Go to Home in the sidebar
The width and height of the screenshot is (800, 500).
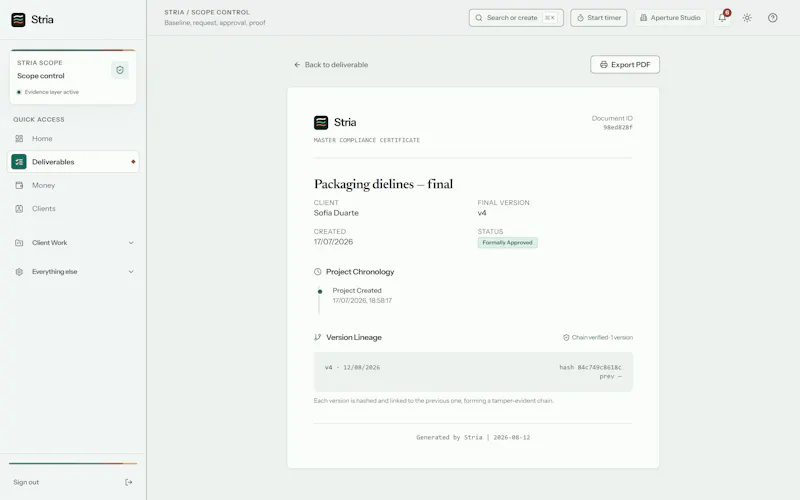pos(73,139)
